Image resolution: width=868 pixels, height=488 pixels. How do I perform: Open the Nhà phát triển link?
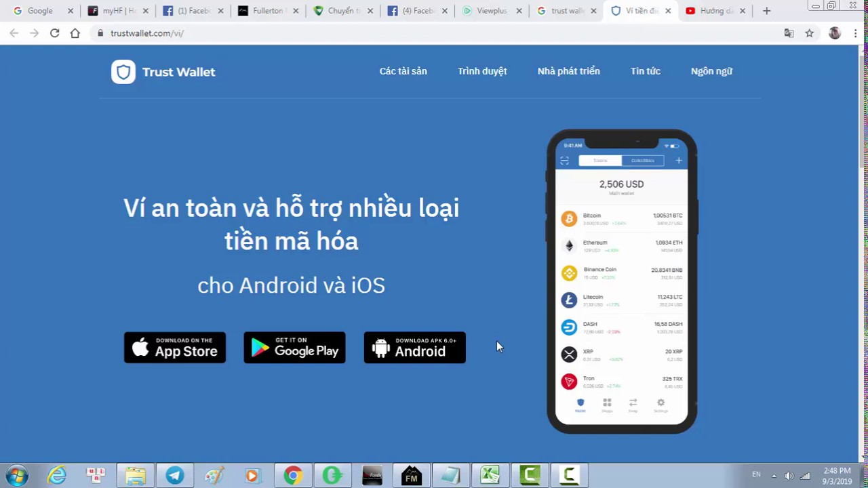(568, 71)
